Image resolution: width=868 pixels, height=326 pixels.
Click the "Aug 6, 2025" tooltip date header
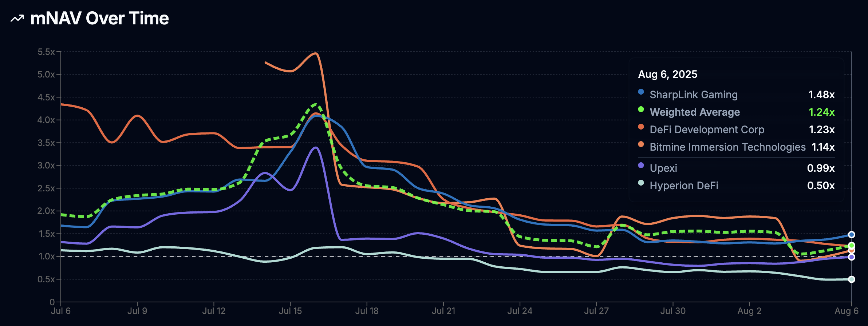point(667,74)
